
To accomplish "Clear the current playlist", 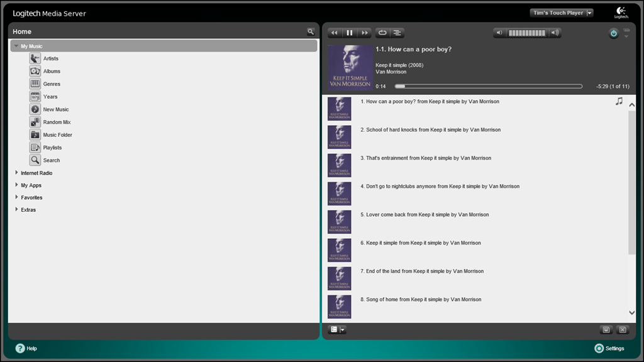I will click(623, 329).
